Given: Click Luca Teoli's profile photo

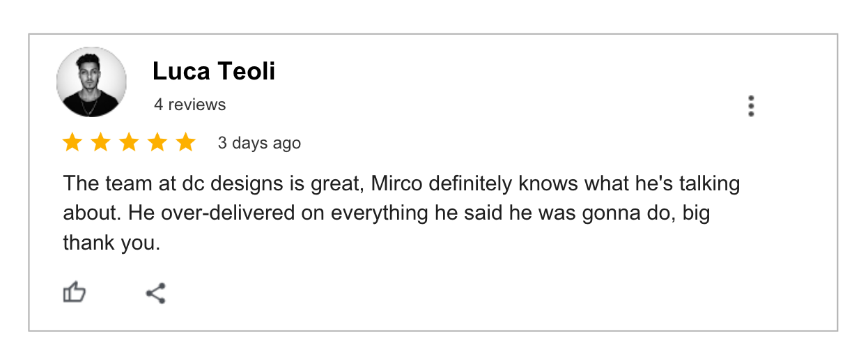Looking at the screenshot, I should [x=91, y=82].
